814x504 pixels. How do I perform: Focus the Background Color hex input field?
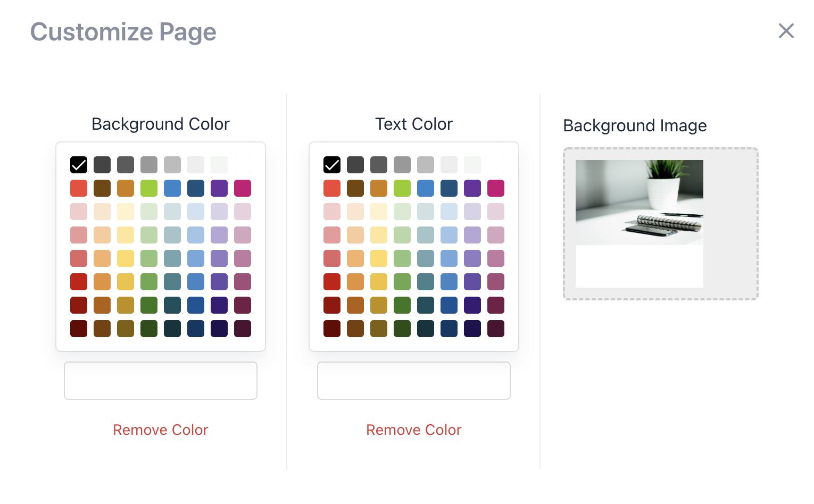coord(161,381)
